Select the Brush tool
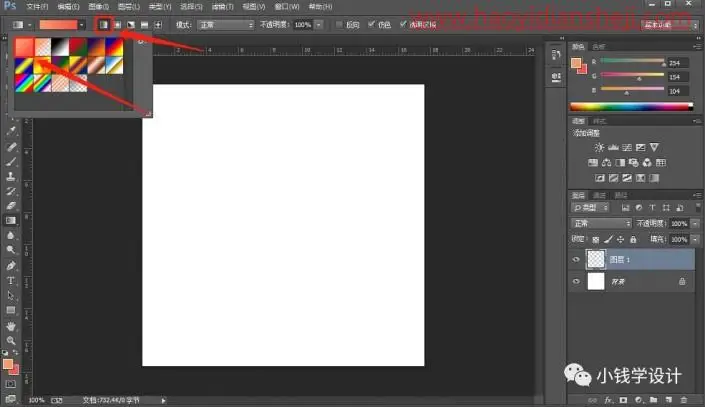 11,161
